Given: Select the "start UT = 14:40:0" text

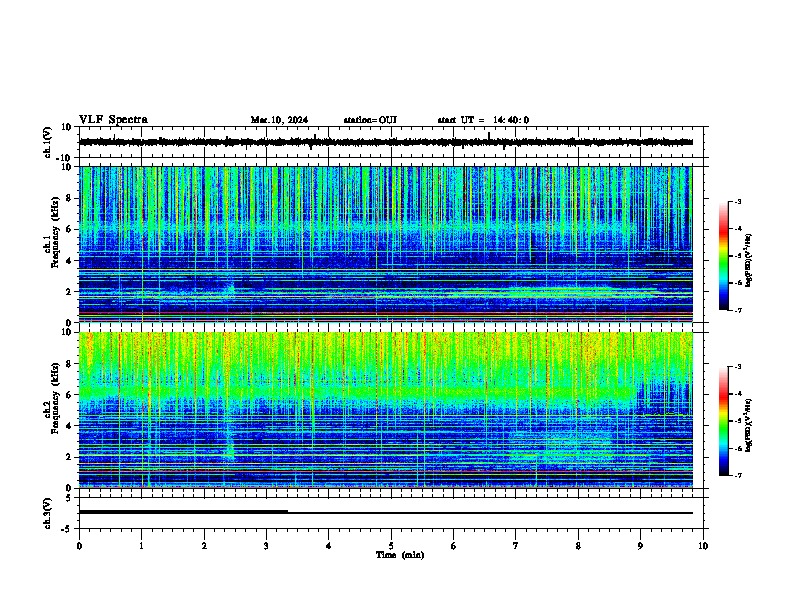Looking at the screenshot, I should [483, 120].
